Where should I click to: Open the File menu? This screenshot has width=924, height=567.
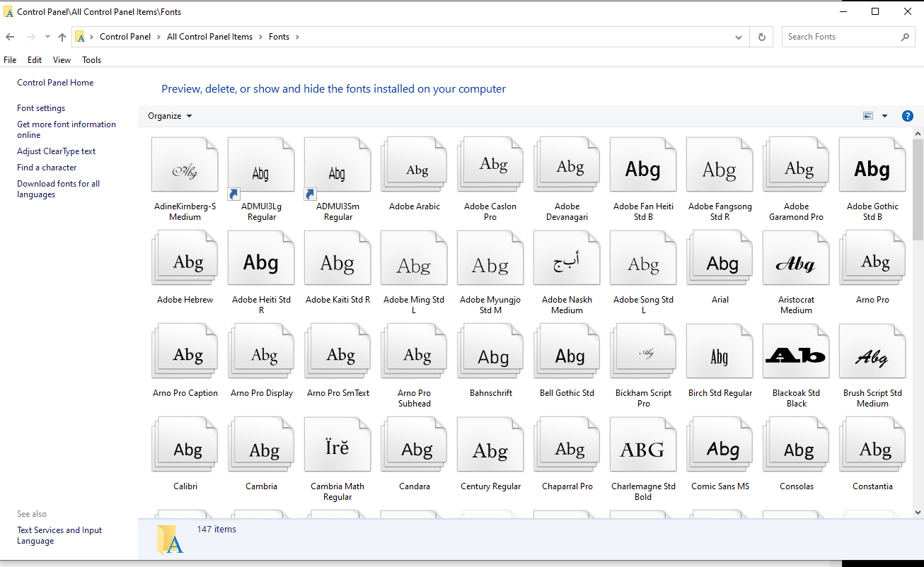(9, 59)
